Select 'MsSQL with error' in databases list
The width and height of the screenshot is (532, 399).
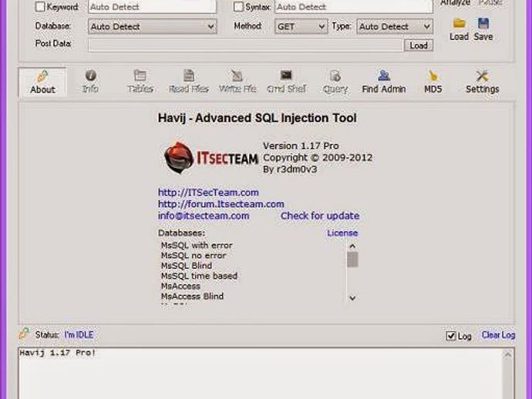pyautogui.click(x=197, y=246)
